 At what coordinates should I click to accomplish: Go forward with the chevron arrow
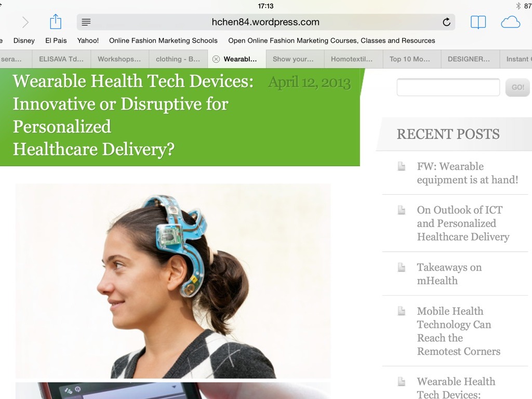click(x=25, y=22)
